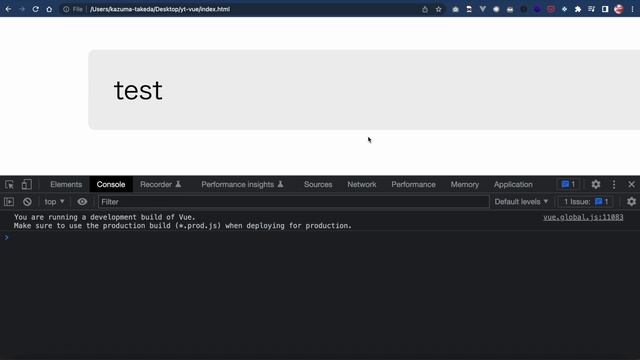This screenshot has height=360, width=640.
Task: Open the Recorder tab
Action: (x=160, y=184)
